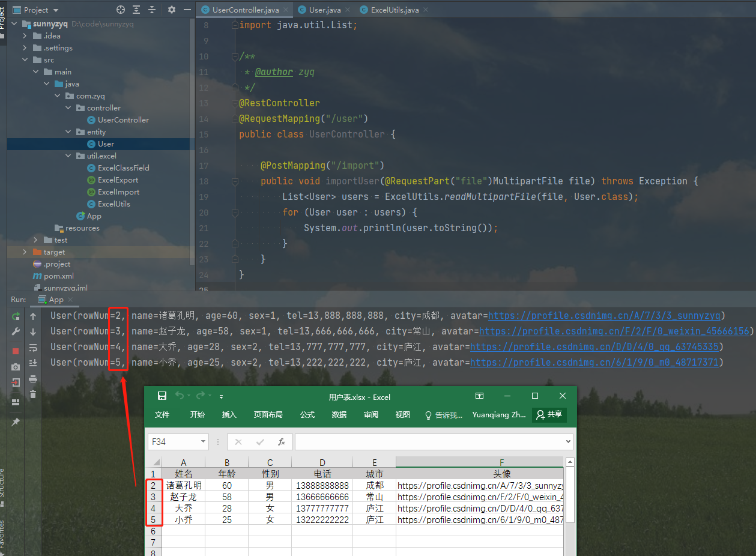Expand the target folder in project tree
The height and width of the screenshot is (556, 756).
click(25, 252)
